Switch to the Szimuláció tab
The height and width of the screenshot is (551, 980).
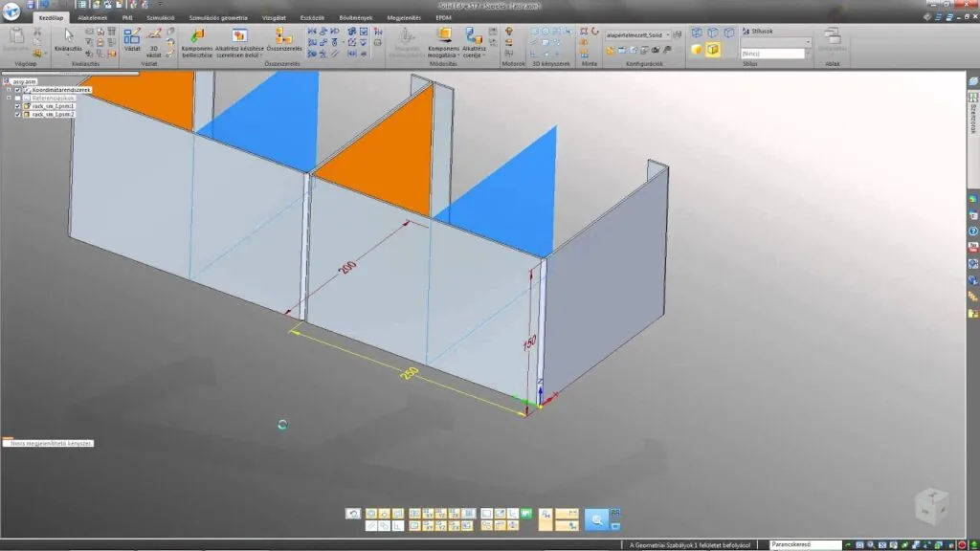tap(161, 18)
